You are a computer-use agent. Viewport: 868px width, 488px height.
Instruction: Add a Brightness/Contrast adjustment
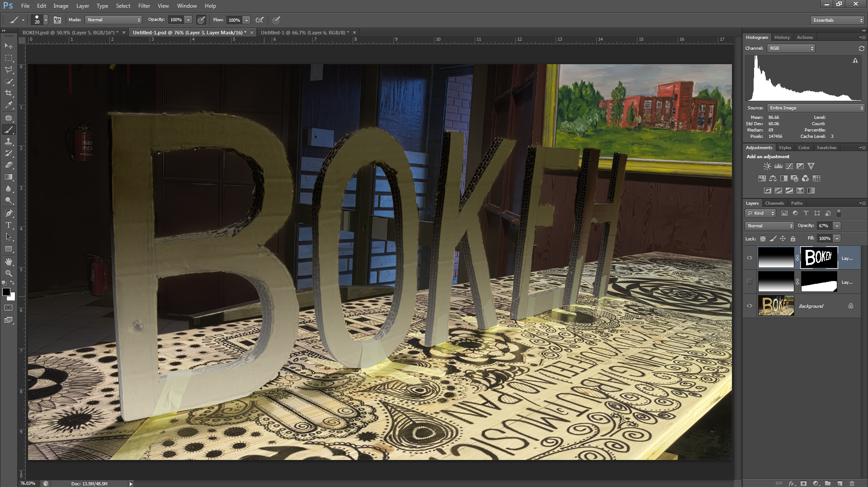pos(767,166)
